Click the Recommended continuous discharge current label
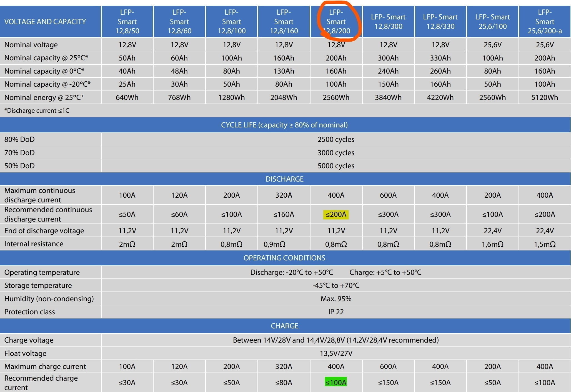 coord(48,214)
